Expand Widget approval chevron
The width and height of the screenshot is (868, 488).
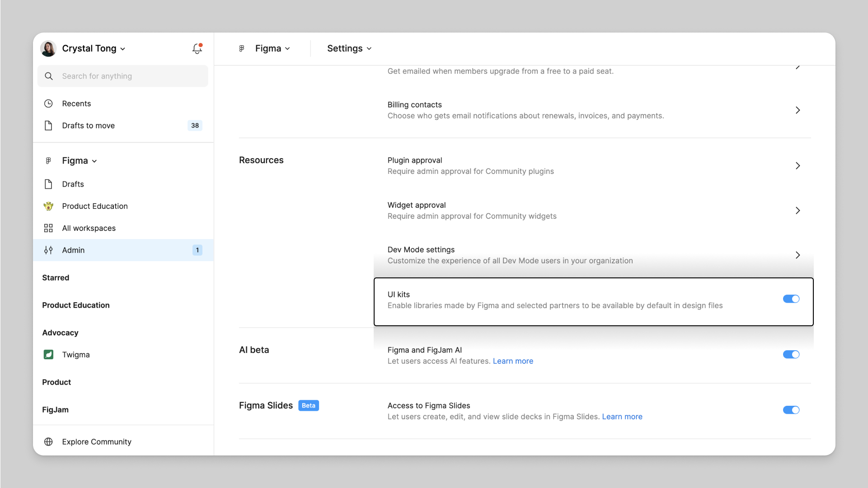[798, 211]
